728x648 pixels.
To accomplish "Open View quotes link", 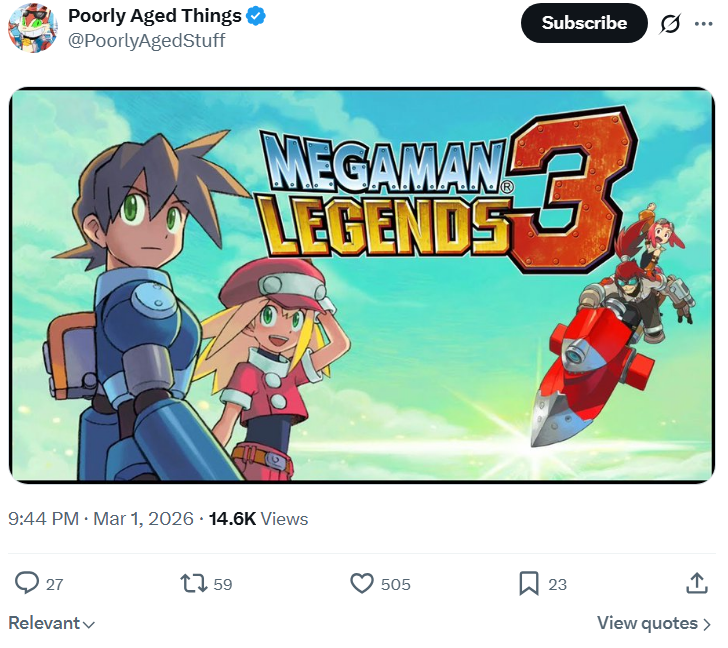I will click(654, 623).
